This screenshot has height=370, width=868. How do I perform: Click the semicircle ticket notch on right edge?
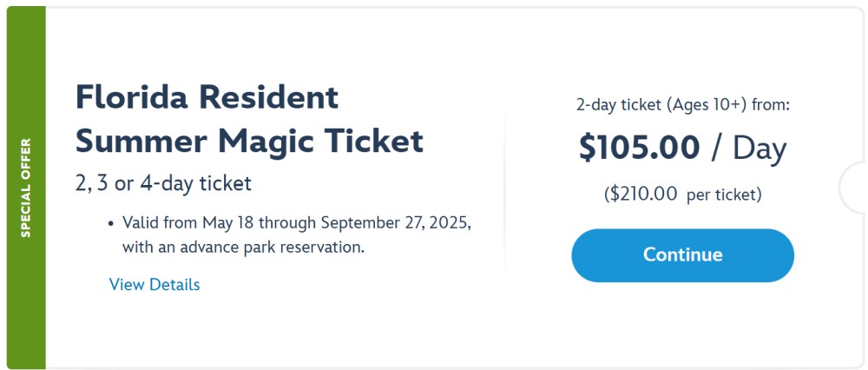853,188
